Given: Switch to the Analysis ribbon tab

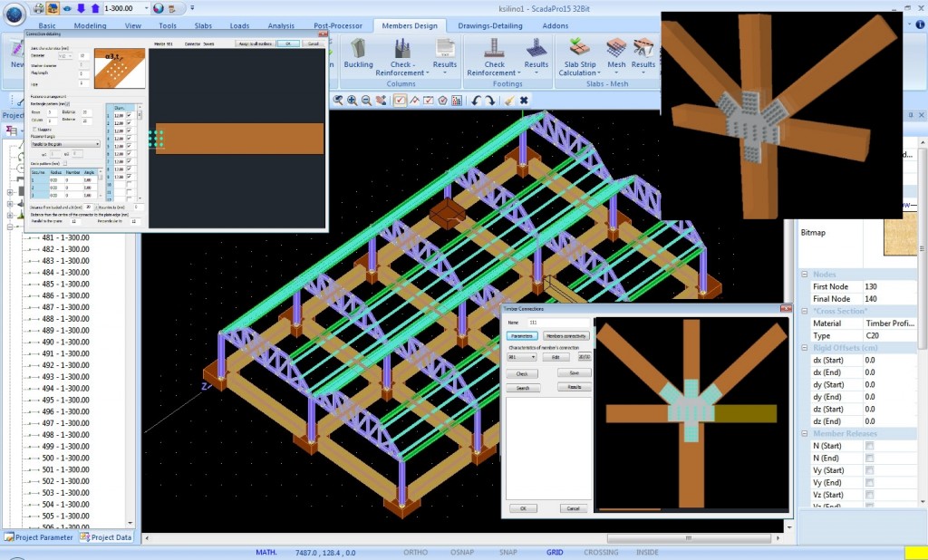Looking at the screenshot, I should 281,25.
